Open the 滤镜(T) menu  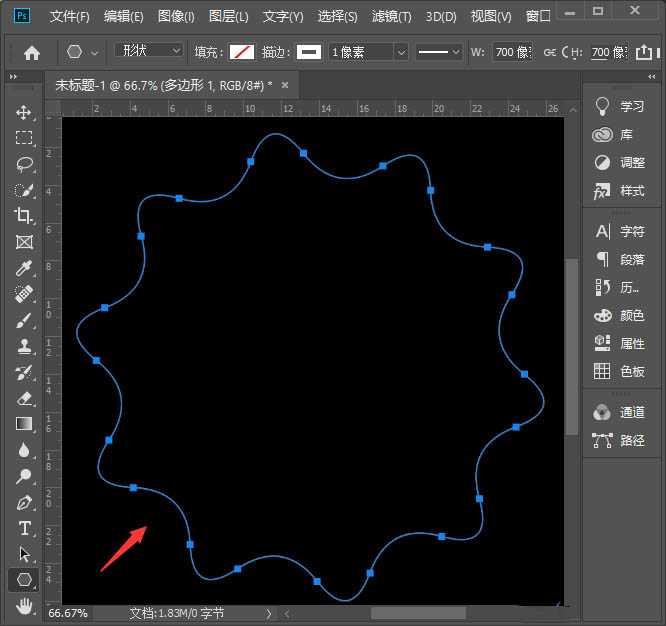[x=392, y=17]
